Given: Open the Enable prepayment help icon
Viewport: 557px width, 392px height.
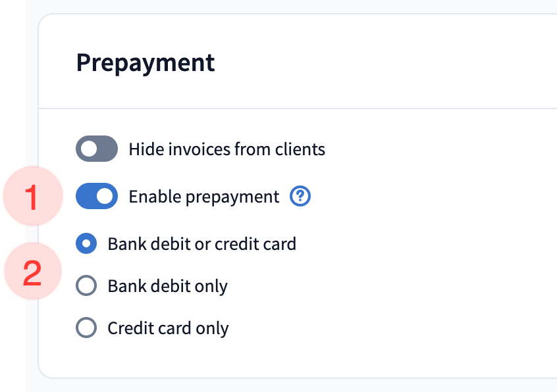Looking at the screenshot, I should [x=301, y=197].
